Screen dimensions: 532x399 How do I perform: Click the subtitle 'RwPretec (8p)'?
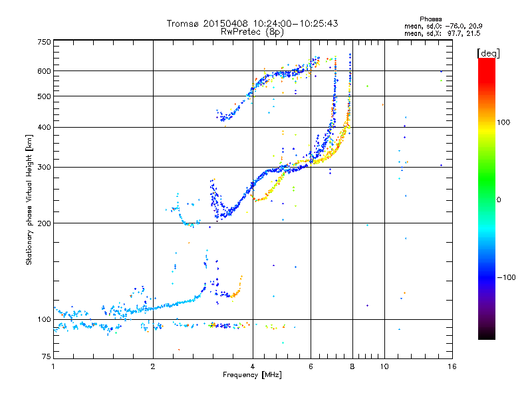tap(252, 32)
